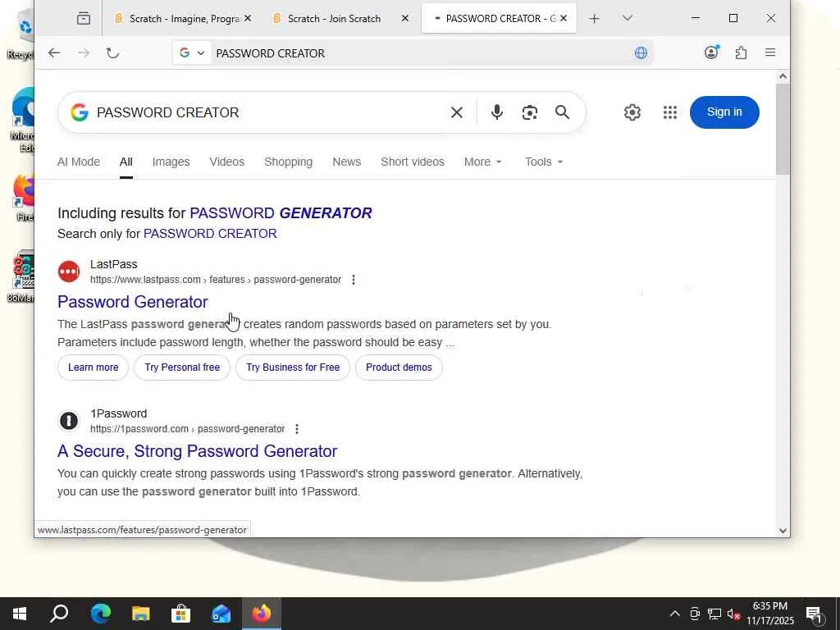Show hidden system tray icons
The height and width of the screenshot is (630, 840).
pyautogui.click(x=675, y=614)
